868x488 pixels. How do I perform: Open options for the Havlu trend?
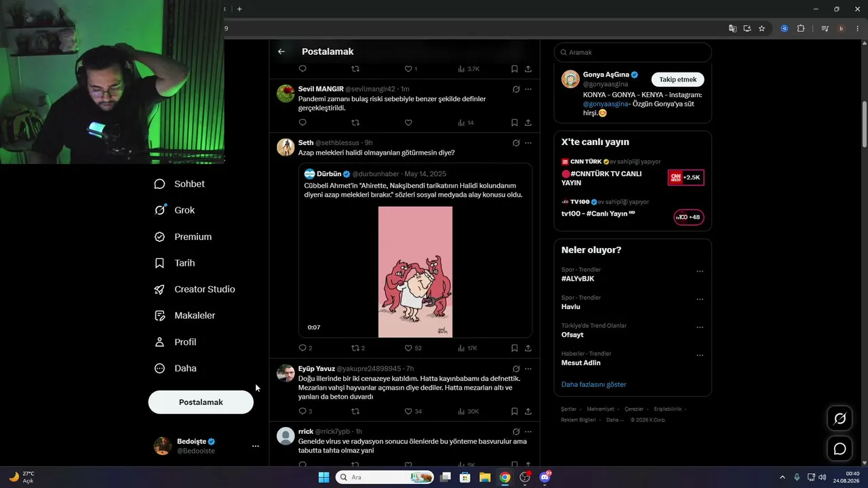click(x=700, y=300)
